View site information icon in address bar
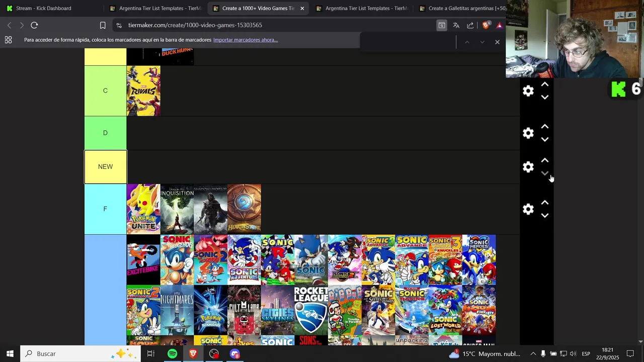This screenshot has height=362, width=644. pos(119,25)
